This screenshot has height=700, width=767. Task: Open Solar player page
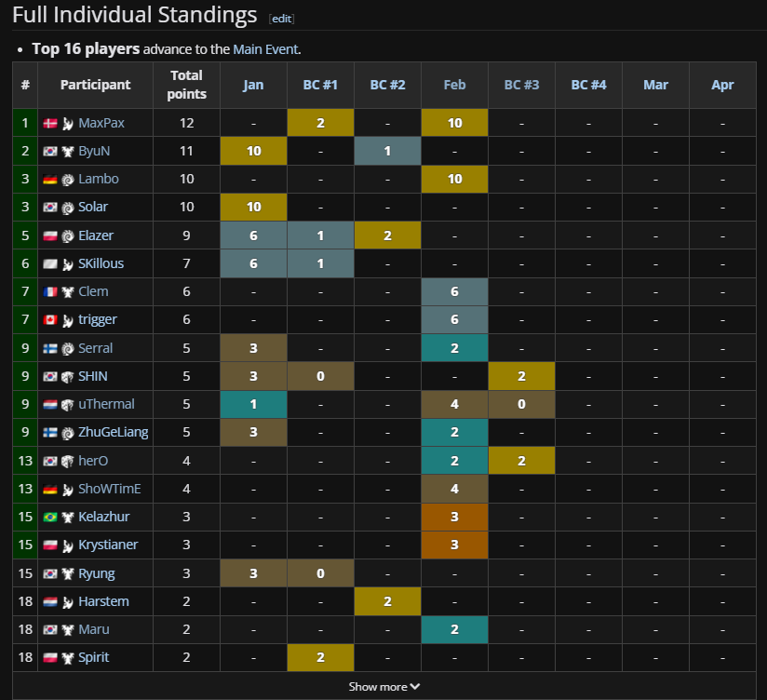click(93, 207)
